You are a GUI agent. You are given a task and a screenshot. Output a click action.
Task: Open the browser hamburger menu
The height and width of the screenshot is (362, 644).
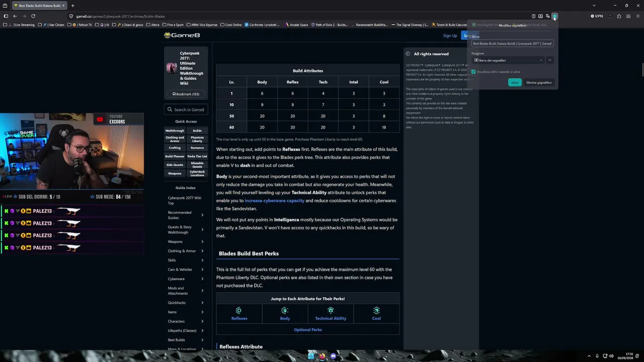click(x=638, y=16)
